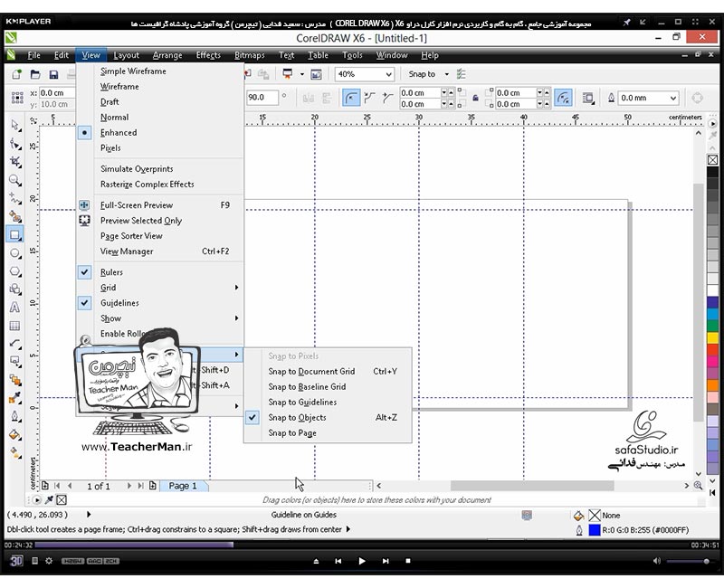Open the Arrange menu
The image size is (724, 588).
(167, 55)
